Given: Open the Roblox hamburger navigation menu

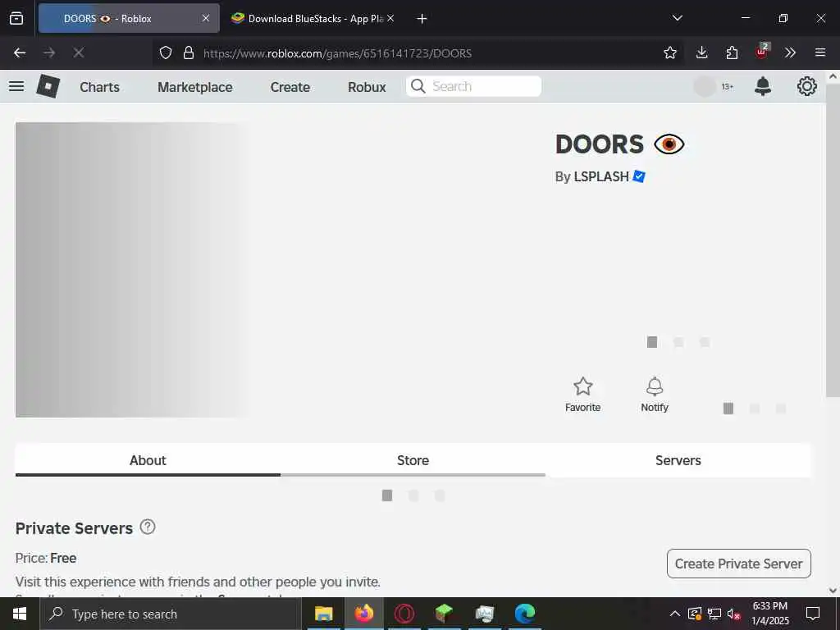Looking at the screenshot, I should click(16, 86).
